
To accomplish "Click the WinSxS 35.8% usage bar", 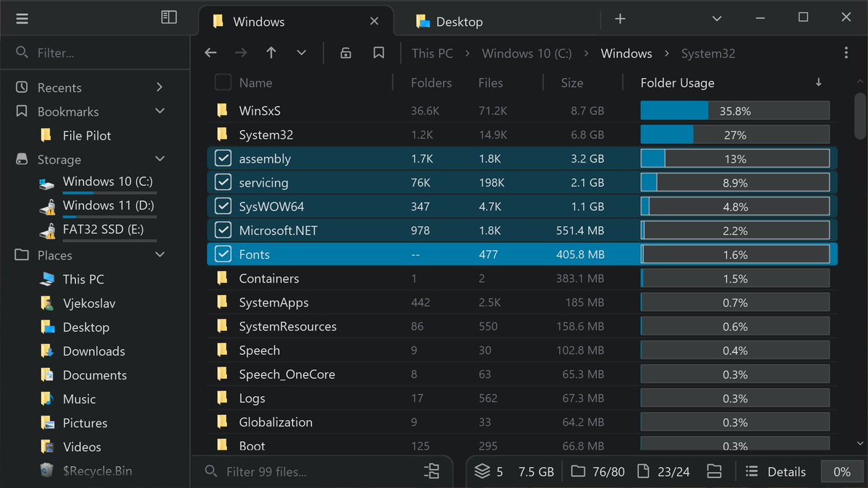I will click(735, 111).
